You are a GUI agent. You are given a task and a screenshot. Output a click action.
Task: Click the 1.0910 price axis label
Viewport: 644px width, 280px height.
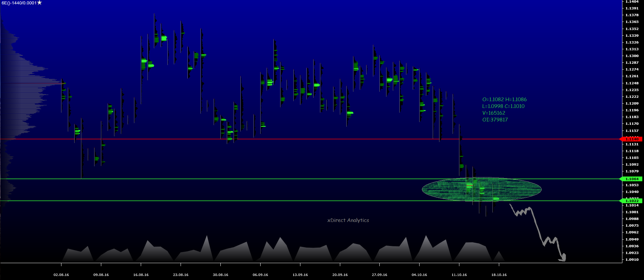point(632,259)
